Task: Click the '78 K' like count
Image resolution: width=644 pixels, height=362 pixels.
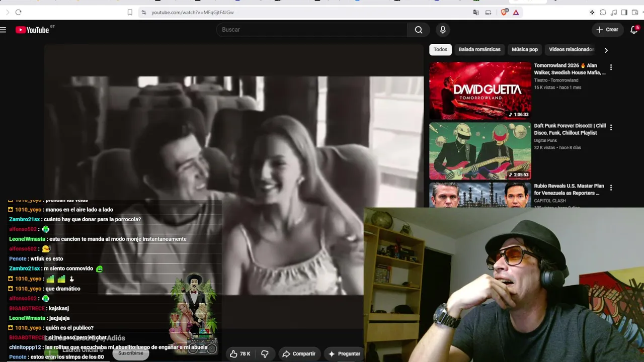Action: (245, 354)
